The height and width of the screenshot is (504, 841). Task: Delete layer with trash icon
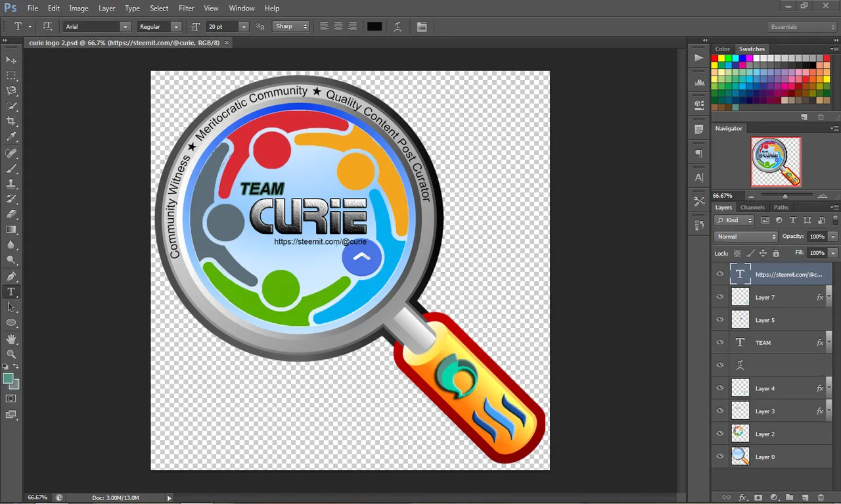click(x=821, y=497)
